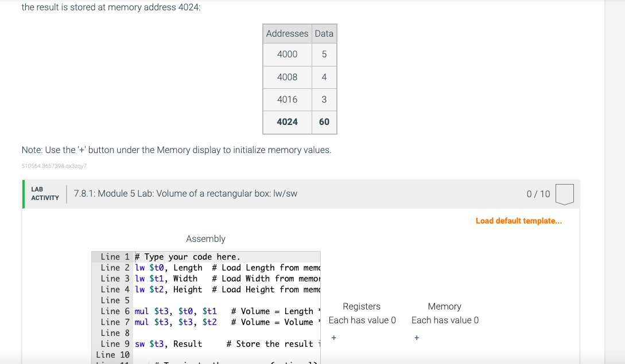Select the Data column header in the table
This screenshot has width=625, height=364.
point(324,33)
